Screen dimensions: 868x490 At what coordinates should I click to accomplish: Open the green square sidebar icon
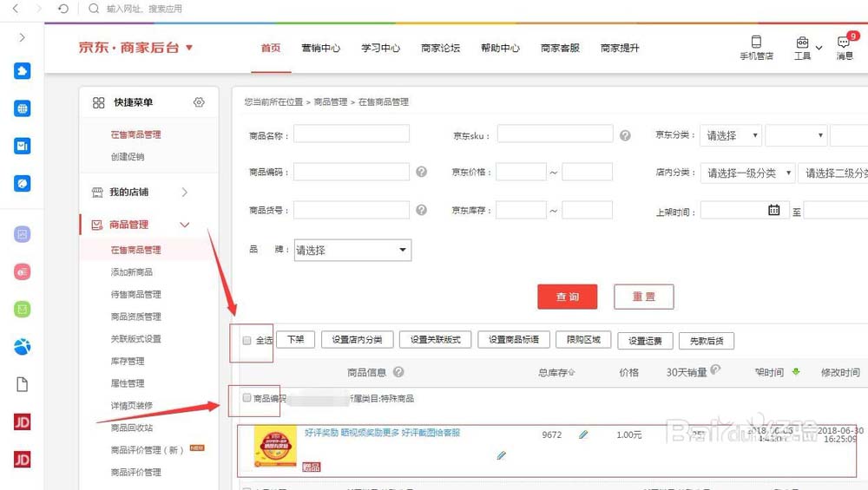pos(23,309)
